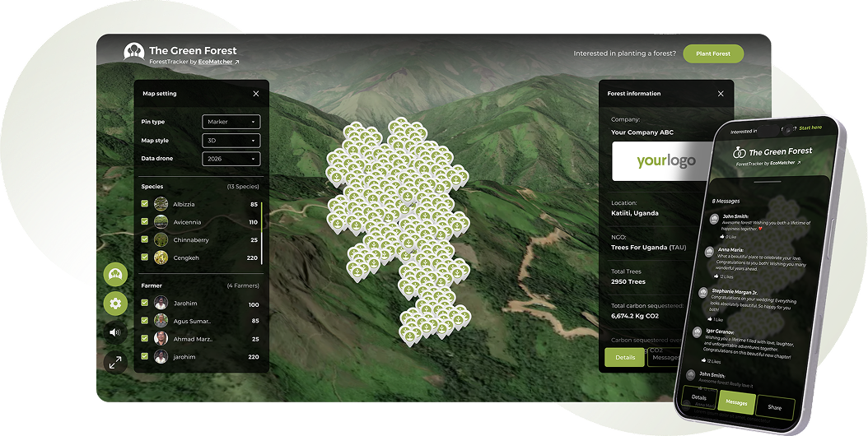This screenshot has width=868, height=436.
Task: Uncheck the Albizzia species checkbox
Action: point(144,204)
